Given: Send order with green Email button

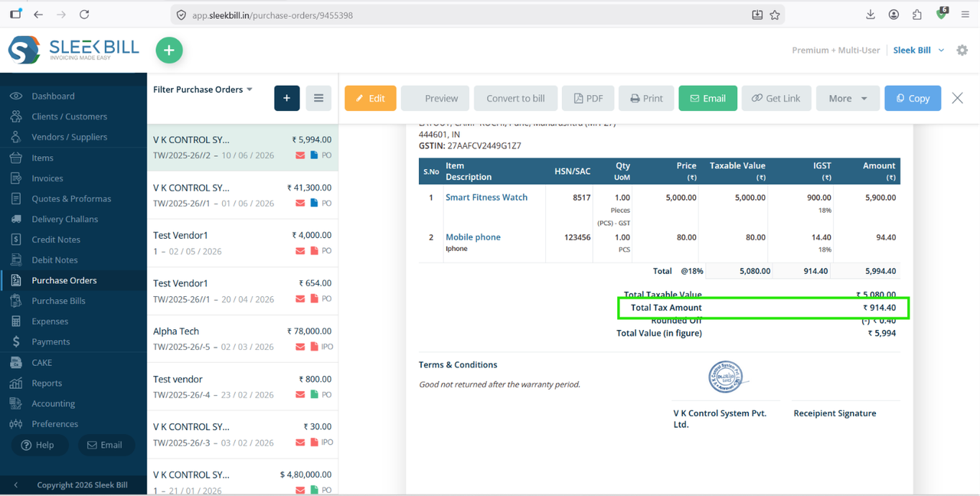Looking at the screenshot, I should click(707, 98).
